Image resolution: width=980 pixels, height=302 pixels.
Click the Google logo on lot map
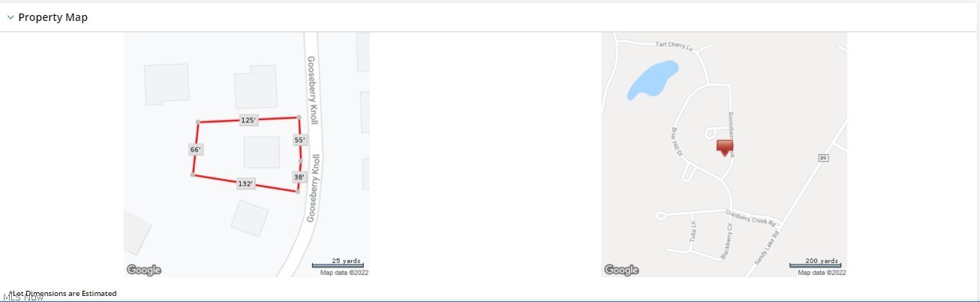[144, 270]
